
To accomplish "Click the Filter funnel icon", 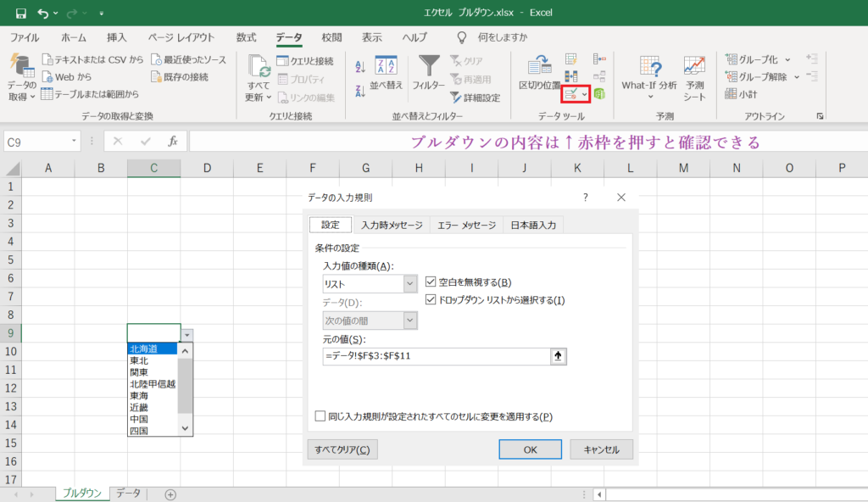I will pyautogui.click(x=430, y=66).
